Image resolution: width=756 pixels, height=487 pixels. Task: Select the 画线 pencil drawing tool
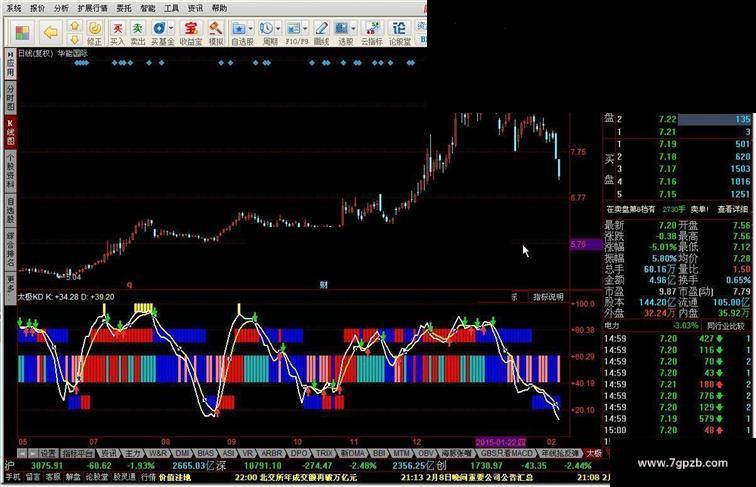pos(322,33)
